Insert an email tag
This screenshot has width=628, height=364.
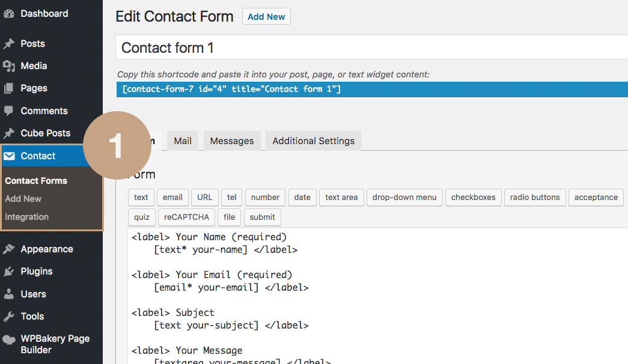tap(172, 198)
